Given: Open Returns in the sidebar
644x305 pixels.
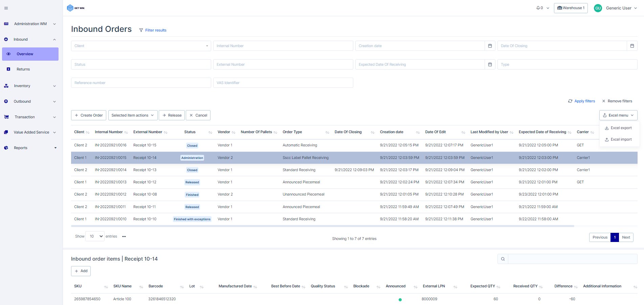Looking at the screenshot, I should (23, 69).
